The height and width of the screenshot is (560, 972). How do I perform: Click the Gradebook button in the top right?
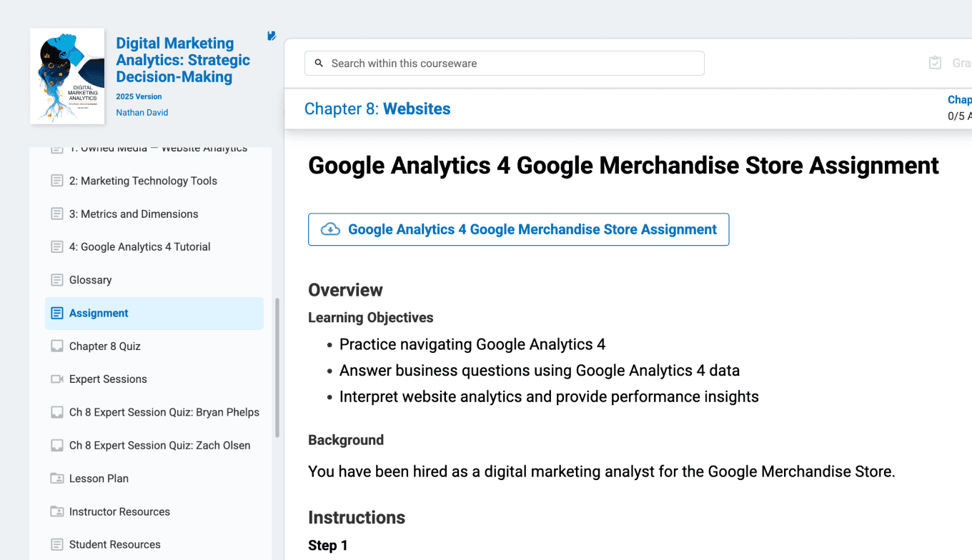[x=951, y=63]
